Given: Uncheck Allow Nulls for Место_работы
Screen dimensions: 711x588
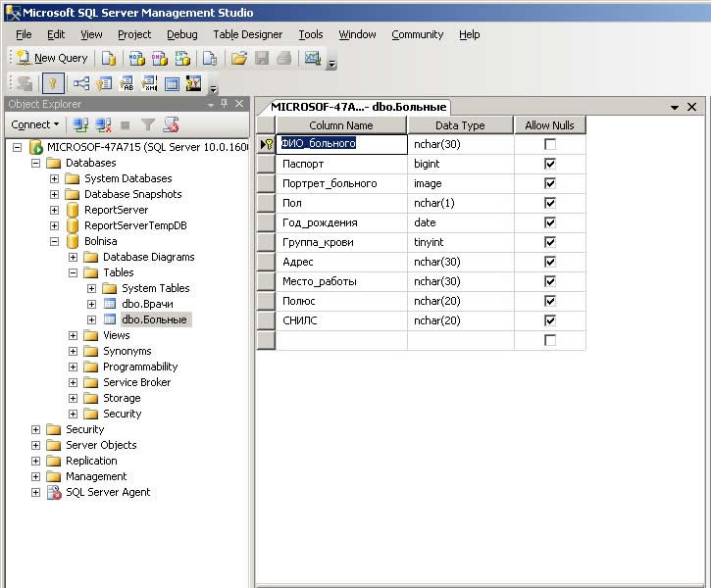Looking at the screenshot, I should click(550, 281).
